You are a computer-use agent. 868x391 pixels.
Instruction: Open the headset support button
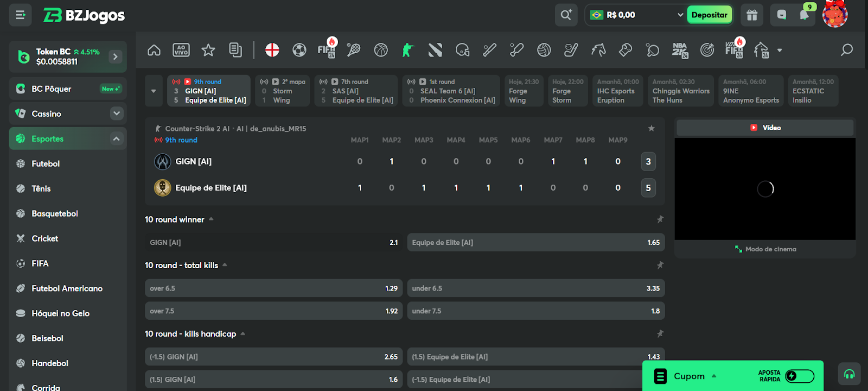tap(850, 374)
